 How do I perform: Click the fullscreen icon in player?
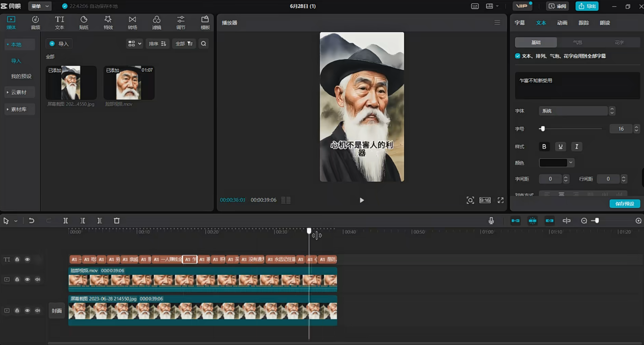click(500, 200)
